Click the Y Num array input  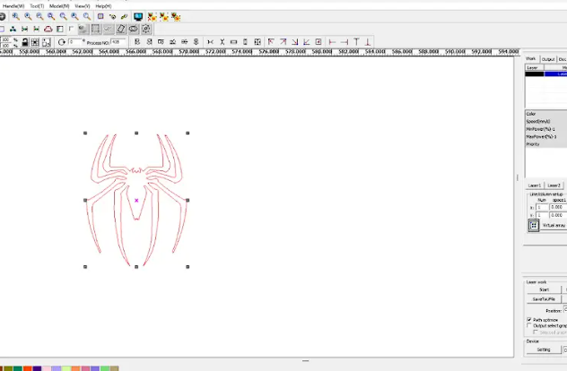[542, 215]
